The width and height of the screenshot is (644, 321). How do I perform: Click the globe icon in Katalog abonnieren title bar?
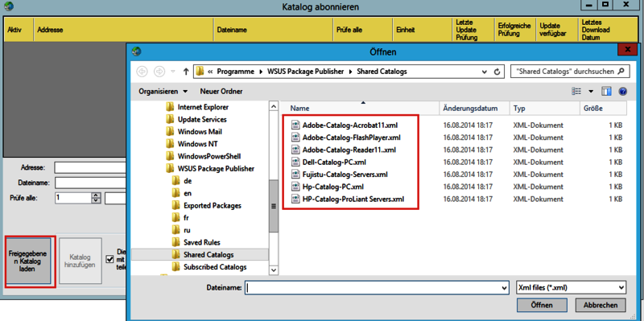tap(8, 6)
